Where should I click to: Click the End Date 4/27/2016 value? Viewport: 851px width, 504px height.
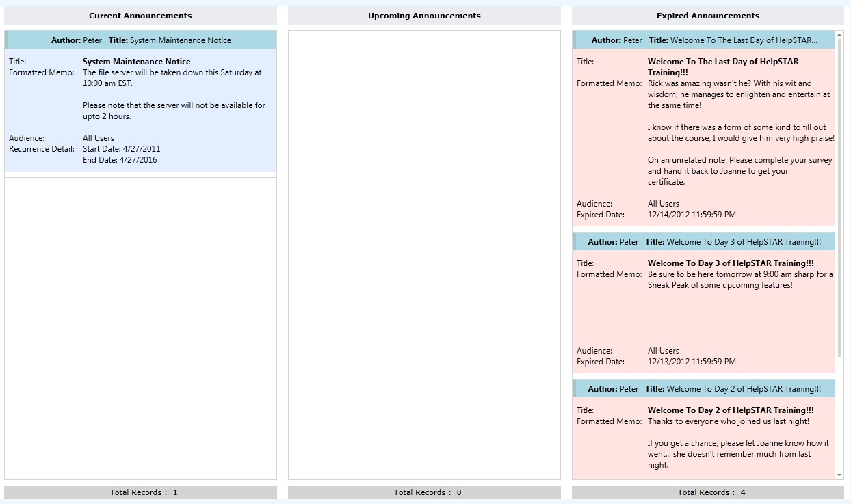[x=120, y=160]
